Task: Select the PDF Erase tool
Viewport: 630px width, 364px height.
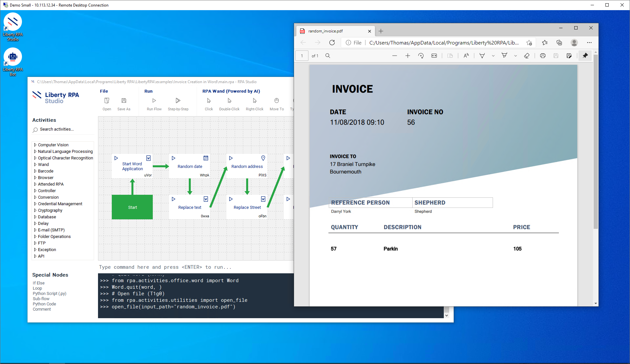Action: (527, 56)
